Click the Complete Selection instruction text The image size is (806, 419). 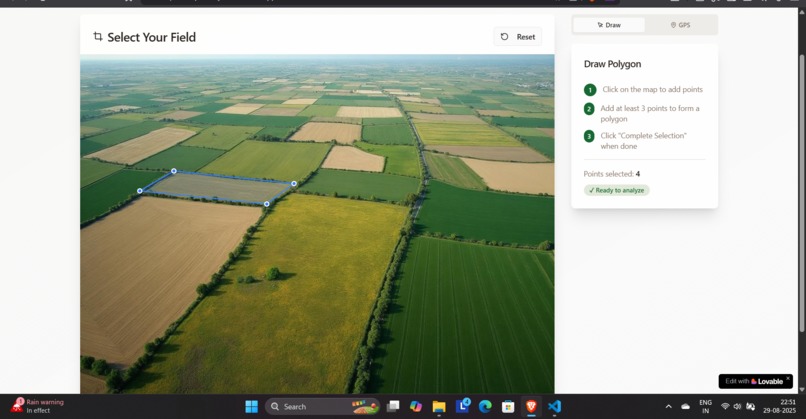(x=644, y=141)
